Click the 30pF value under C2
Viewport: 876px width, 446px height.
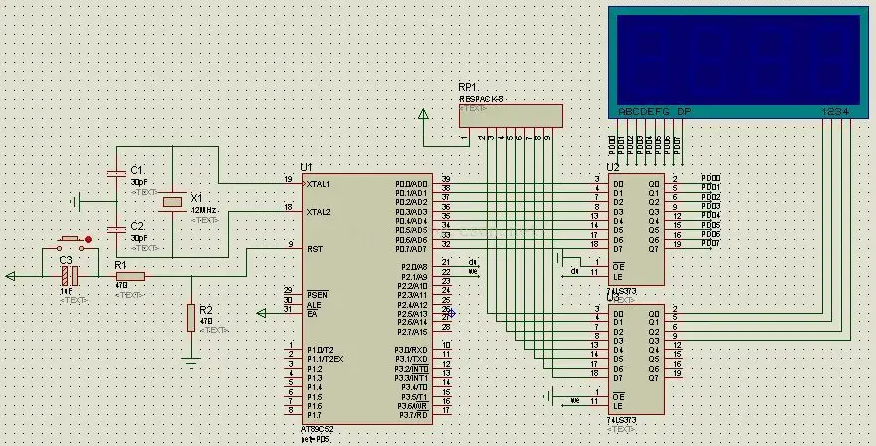click(139, 238)
